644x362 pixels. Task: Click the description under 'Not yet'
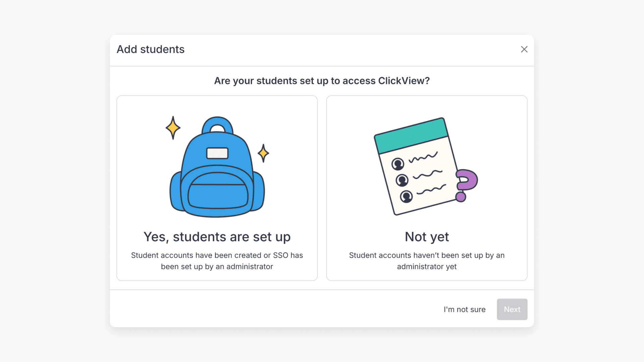click(427, 261)
